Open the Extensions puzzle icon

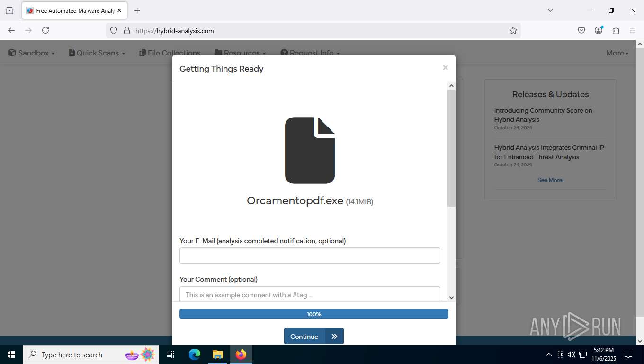pyautogui.click(x=616, y=30)
